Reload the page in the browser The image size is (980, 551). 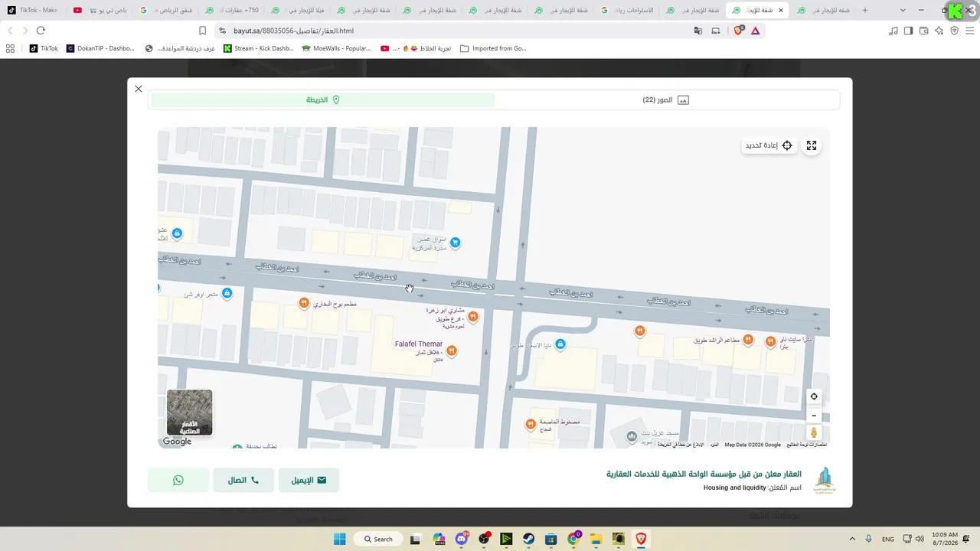click(41, 31)
